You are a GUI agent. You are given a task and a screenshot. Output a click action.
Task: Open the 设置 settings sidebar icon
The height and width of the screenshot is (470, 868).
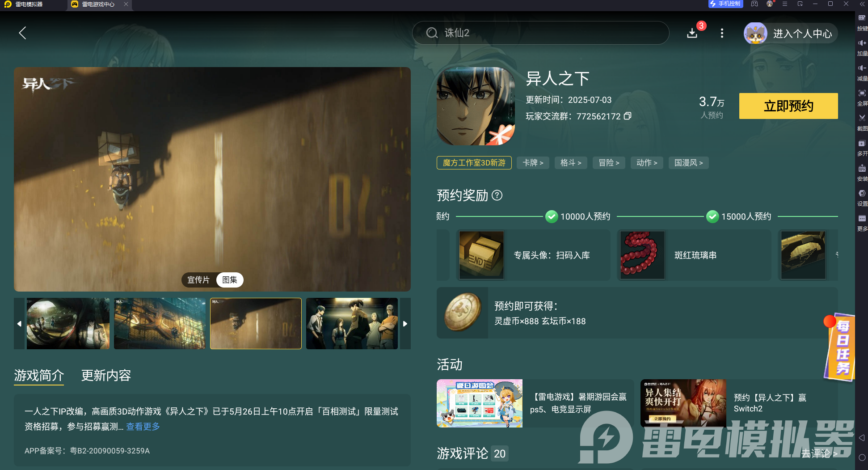[862, 197]
